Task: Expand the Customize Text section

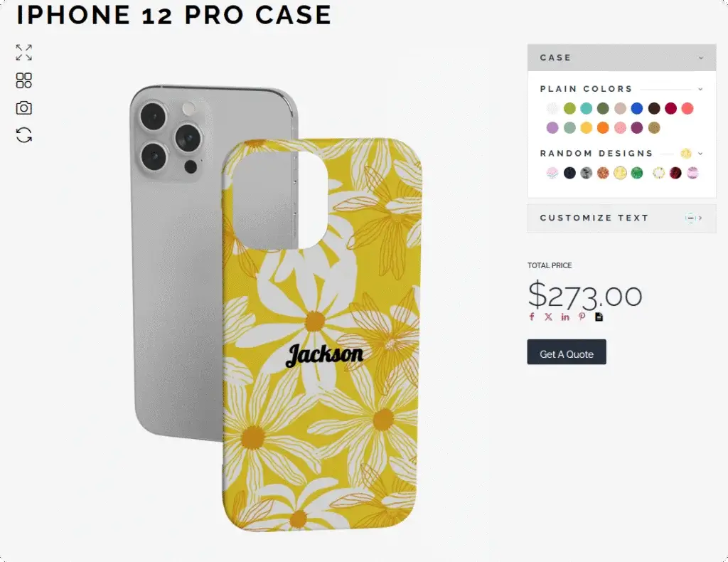Action: (x=621, y=218)
